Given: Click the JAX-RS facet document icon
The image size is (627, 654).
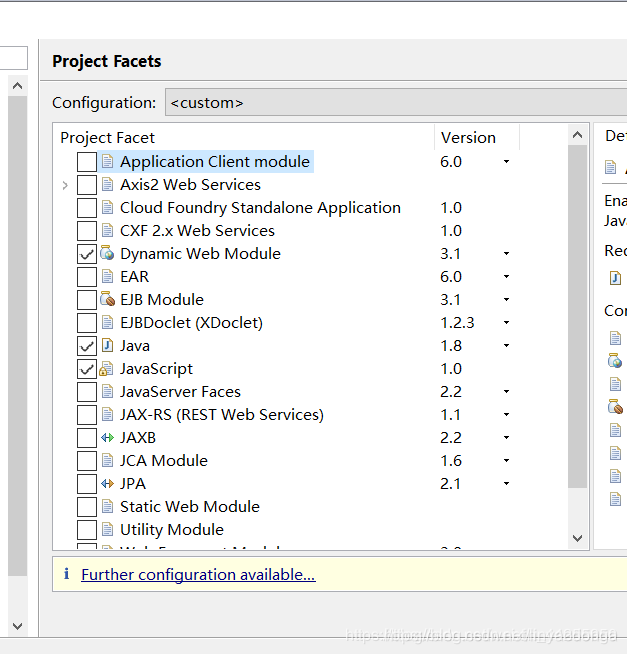Looking at the screenshot, I should (x=108, y=414).
